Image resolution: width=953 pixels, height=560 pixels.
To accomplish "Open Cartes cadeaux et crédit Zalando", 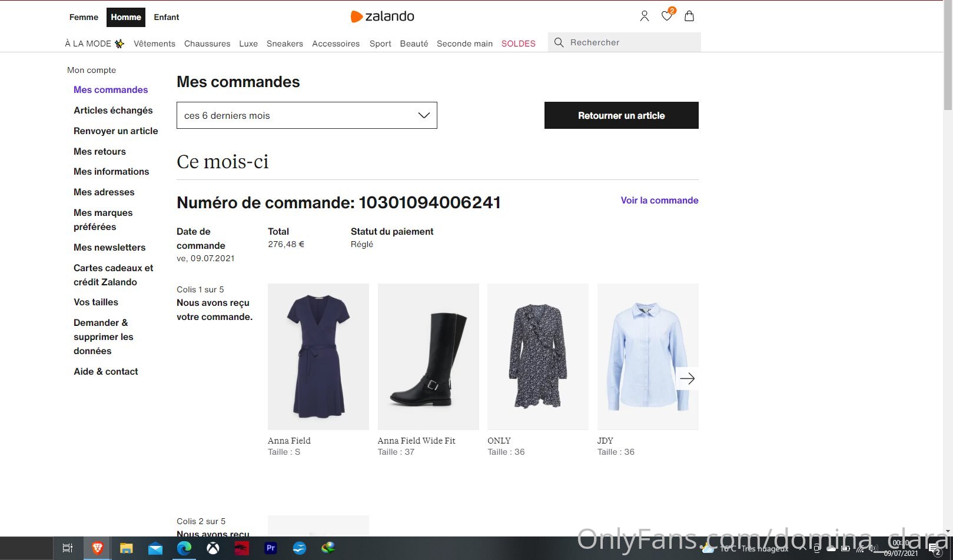I will pyautogui.click(x=113, y=275).
